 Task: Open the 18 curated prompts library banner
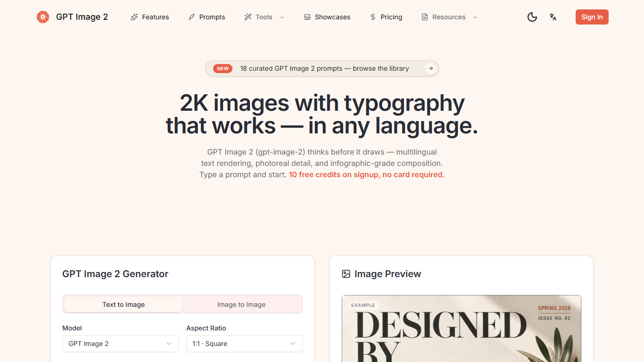(x=322, y=68)
